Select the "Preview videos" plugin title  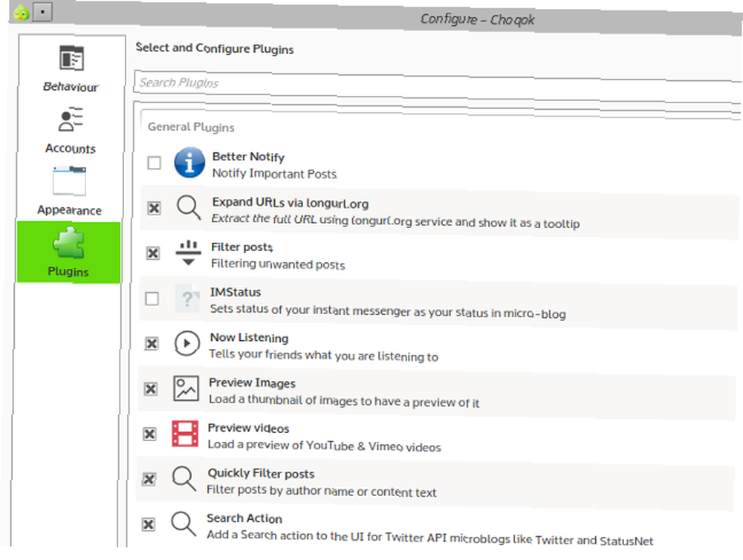coord(248,428)
